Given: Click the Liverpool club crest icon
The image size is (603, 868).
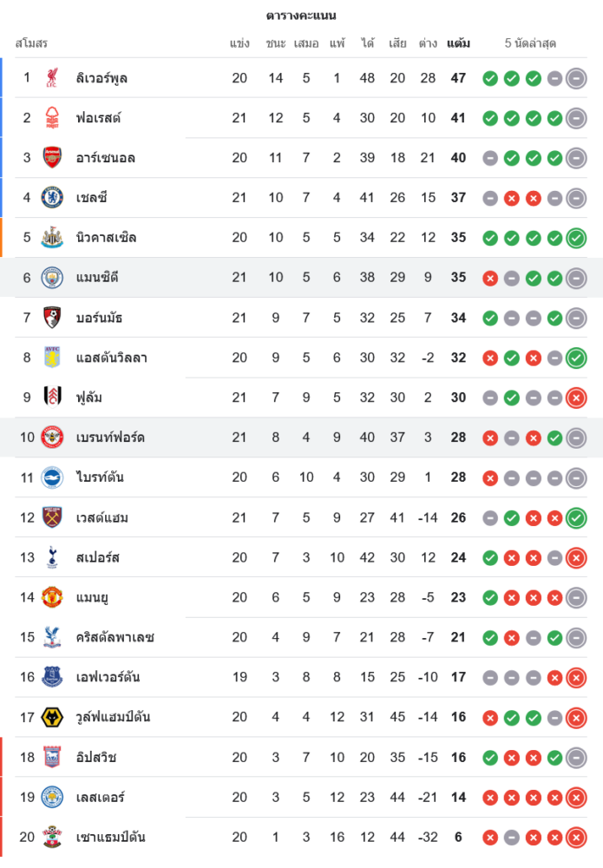Looking at the screenshot, I should pyautogui.click(x=52, y=78).
